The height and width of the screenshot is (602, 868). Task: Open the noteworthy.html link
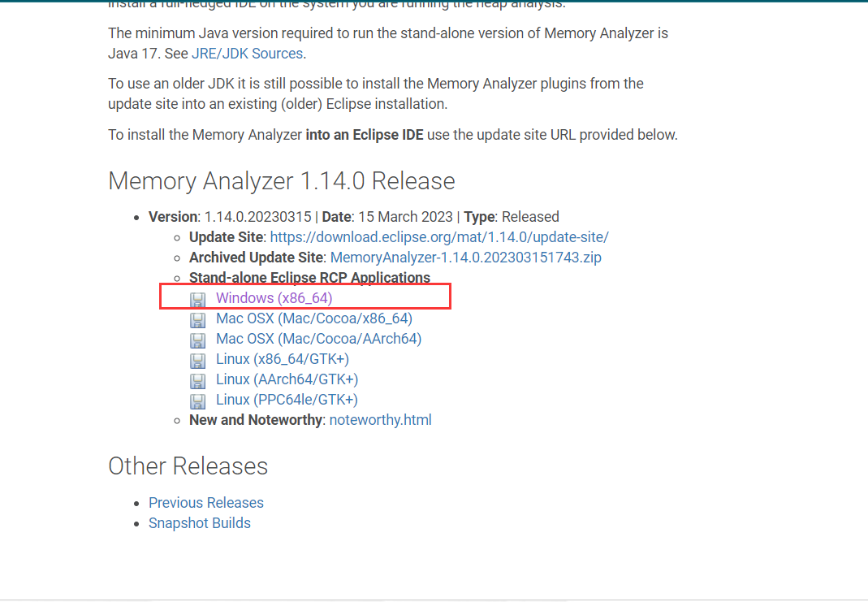pos(380,420)
